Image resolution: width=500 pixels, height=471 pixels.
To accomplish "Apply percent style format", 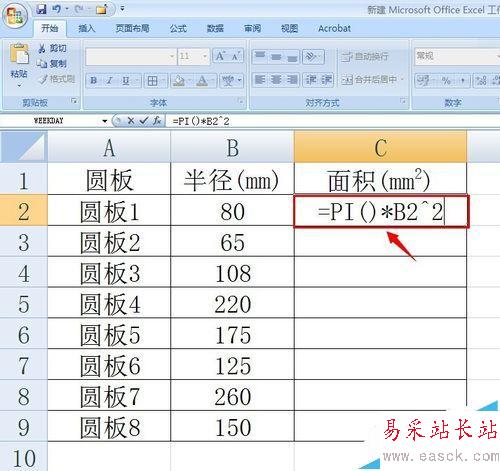I will pyautogui.click(x=446, y=80).
